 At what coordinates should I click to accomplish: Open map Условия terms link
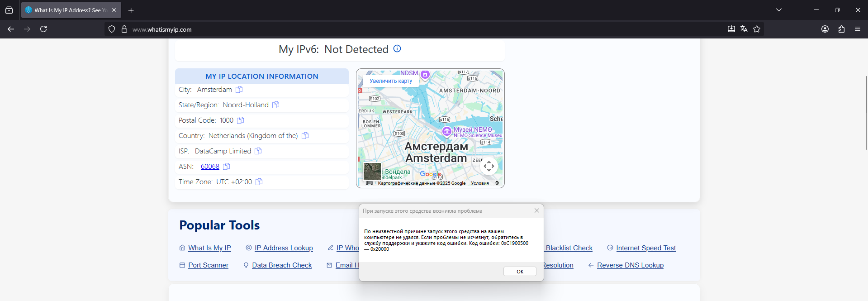(480, 183)
